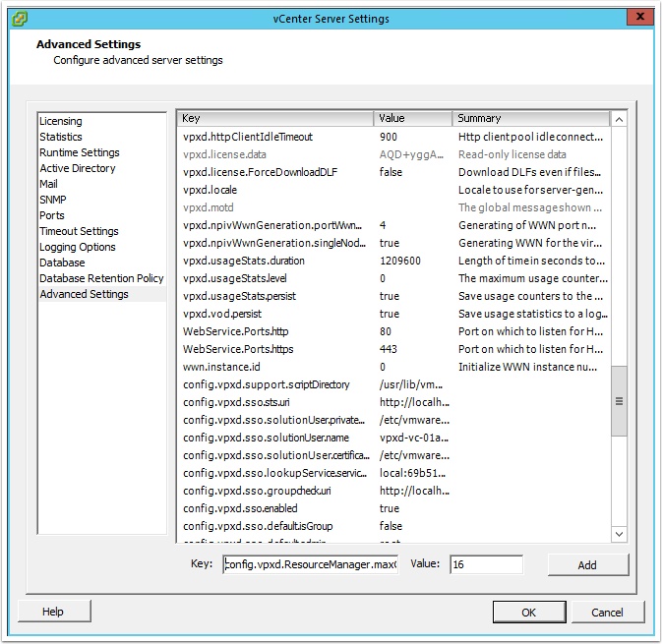Open Logging Options page

(x=78, y=247)
